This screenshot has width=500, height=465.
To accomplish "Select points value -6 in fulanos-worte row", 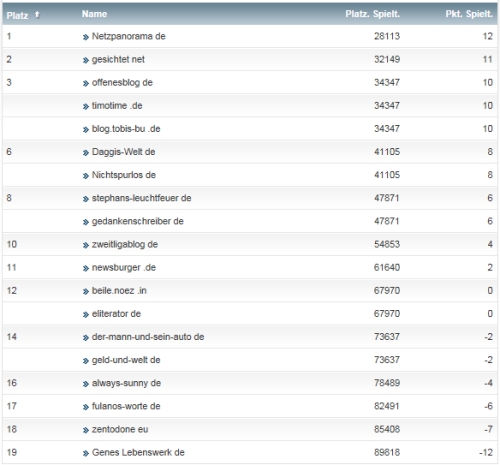I will pyautogui.click(x=488, y=406).
